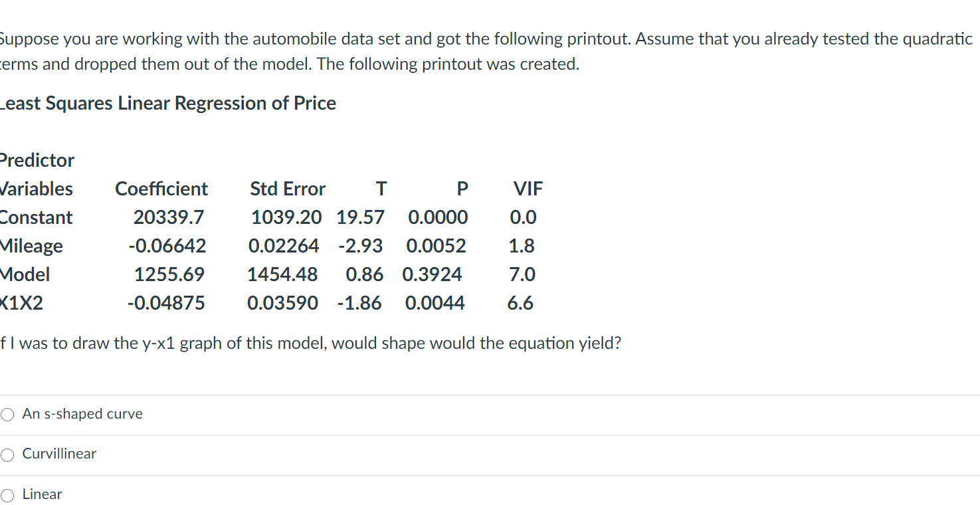
Task: Click the 'T' column header
Action: tap(381, 189)
